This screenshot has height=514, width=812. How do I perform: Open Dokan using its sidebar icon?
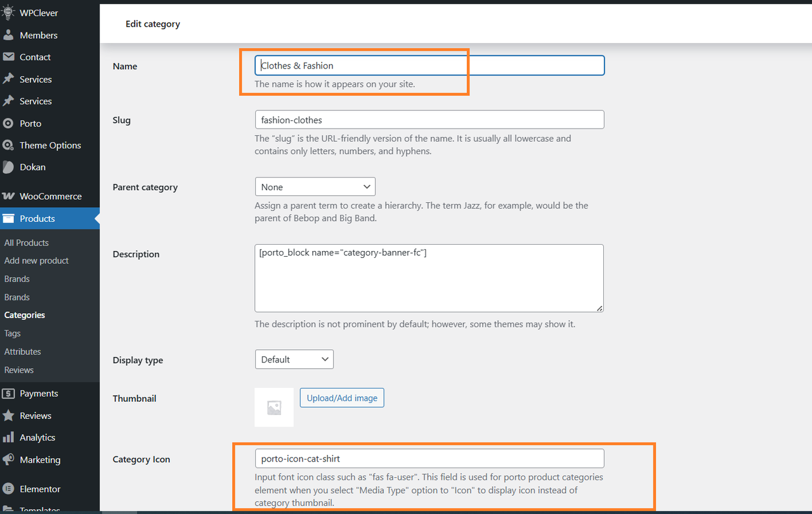(8, 167)
